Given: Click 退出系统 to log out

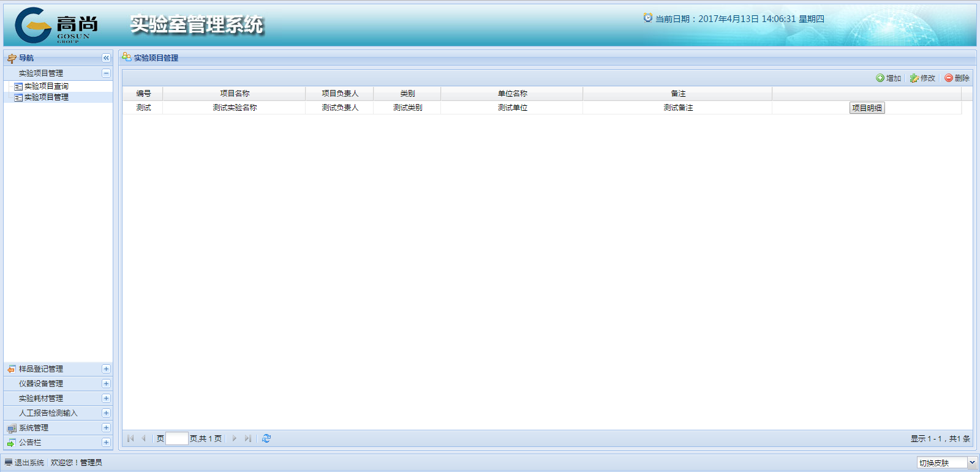Looking at the screenshot, I should tap(29, 463).
